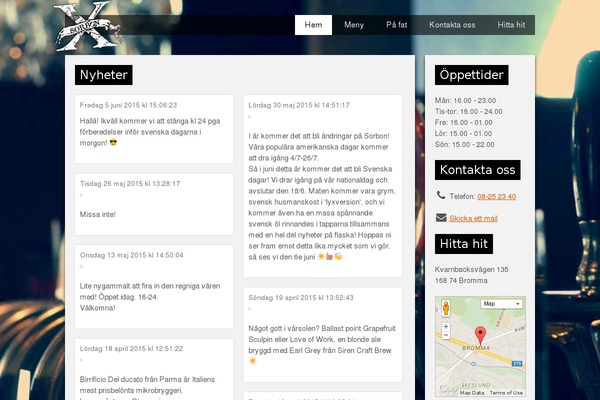Select the post dated Onsdag 13 maj 2015

click(x=154, y=286)
